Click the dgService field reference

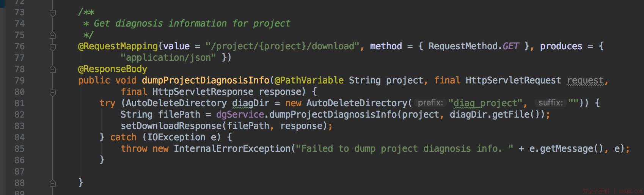240,115
